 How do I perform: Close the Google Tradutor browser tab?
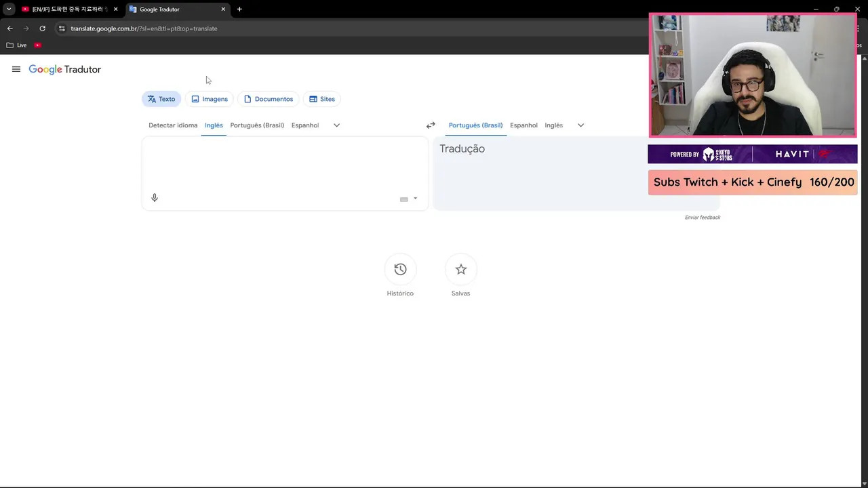(223, 9)
